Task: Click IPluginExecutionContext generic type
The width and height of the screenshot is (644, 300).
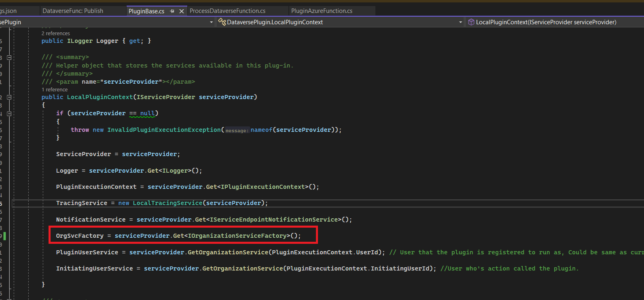Action: 263,187
